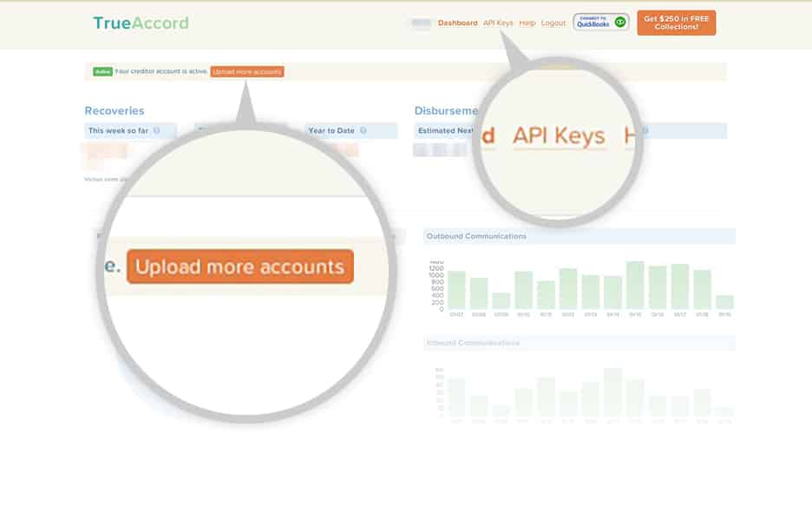
Task: Click the magnified Upload more accounts button
Action: tap(240, 267)
